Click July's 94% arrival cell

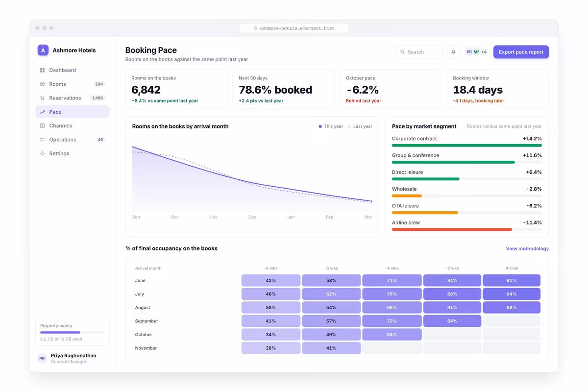512,294
